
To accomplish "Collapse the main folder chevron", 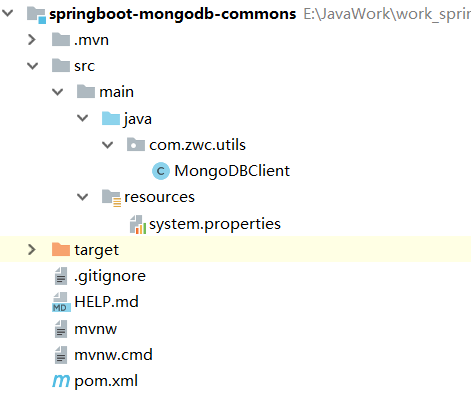I will click(x=58, y=92).
